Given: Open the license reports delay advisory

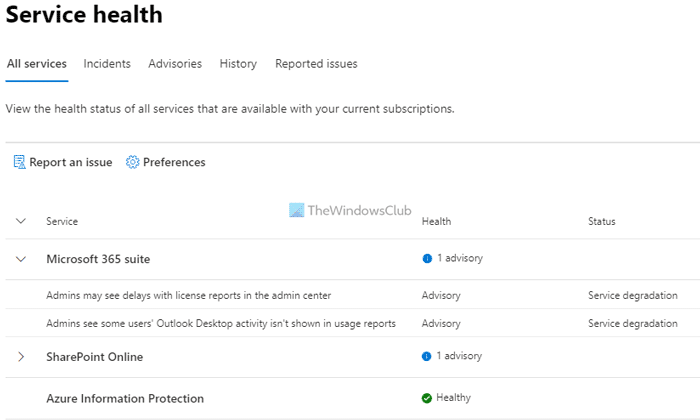Looking at the screenshot, I should click(188, 296).
